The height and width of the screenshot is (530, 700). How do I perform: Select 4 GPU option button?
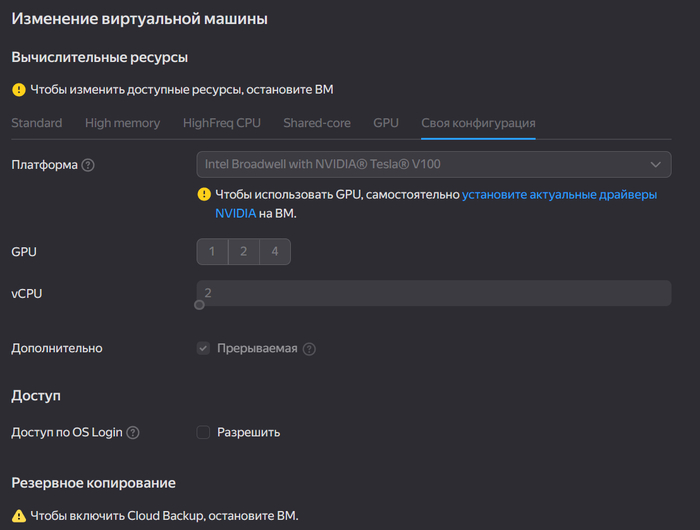[x=275, y=252]
